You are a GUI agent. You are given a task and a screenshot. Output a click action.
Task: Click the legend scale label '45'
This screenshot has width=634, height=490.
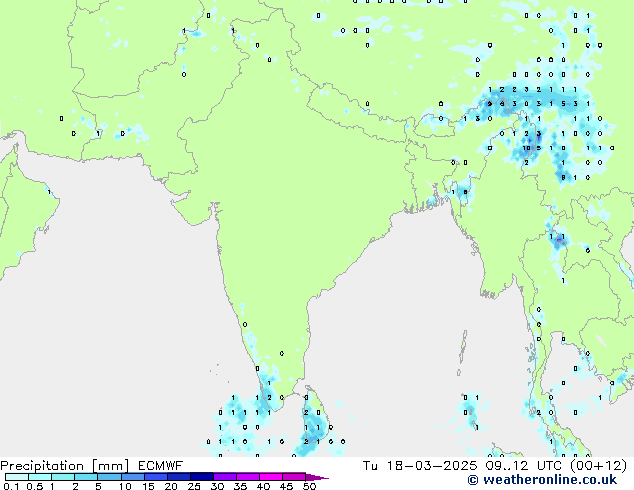click(286, 486)
